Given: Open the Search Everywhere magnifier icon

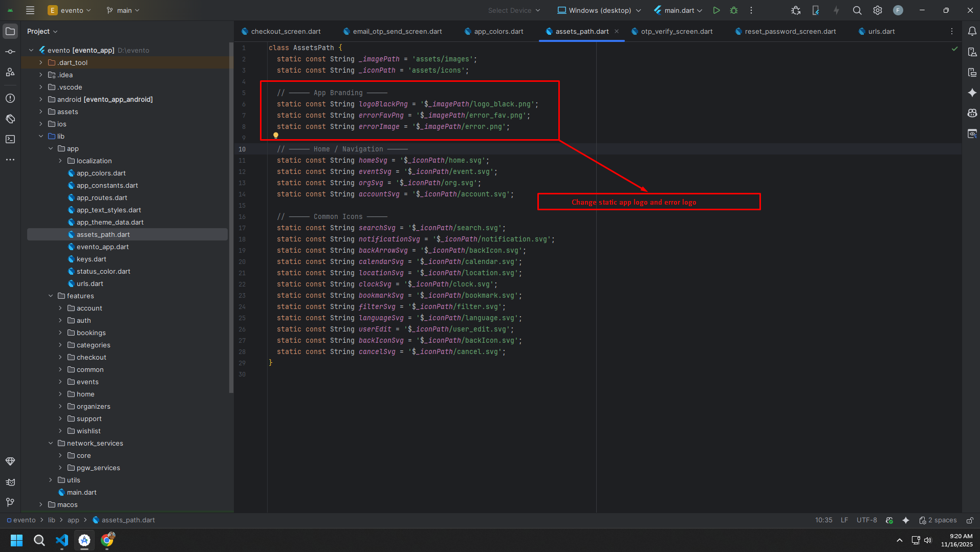Looking at the screenshot, I should tap(857, 10).
